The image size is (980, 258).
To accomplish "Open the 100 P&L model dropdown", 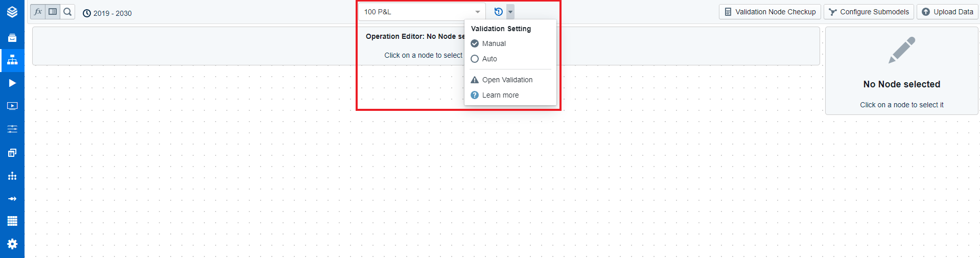I will click(x=422, y=12).
